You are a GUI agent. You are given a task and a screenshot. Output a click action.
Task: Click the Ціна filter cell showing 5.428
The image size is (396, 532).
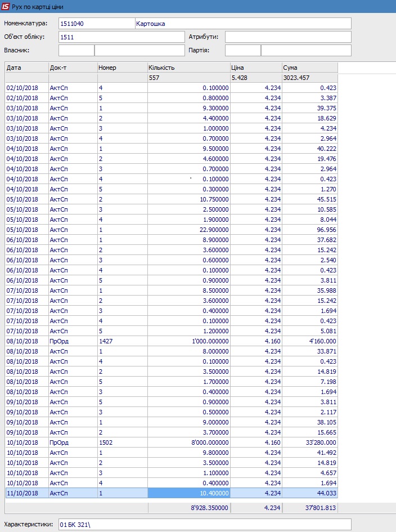click(255, 78)
